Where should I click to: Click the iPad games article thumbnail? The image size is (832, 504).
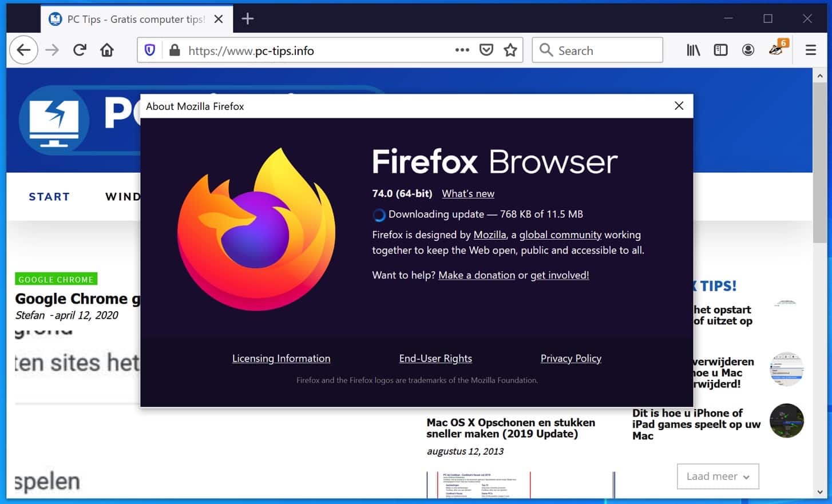point(787,420)
